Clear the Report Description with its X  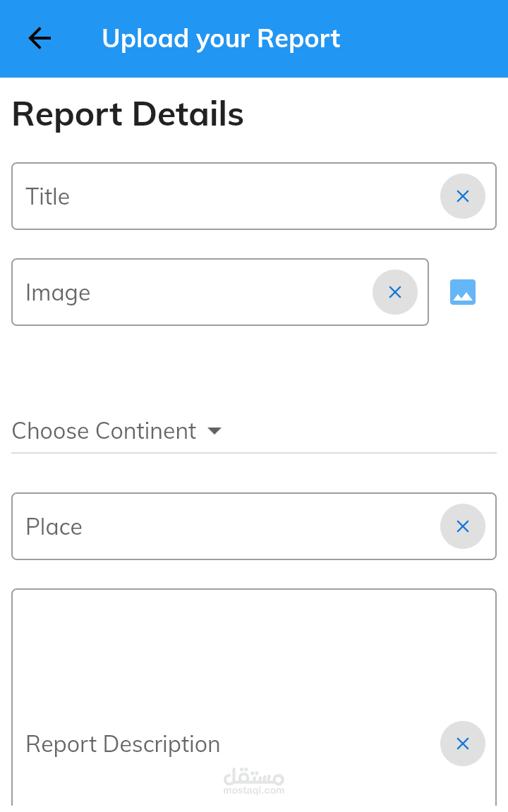tap(463, 744)
